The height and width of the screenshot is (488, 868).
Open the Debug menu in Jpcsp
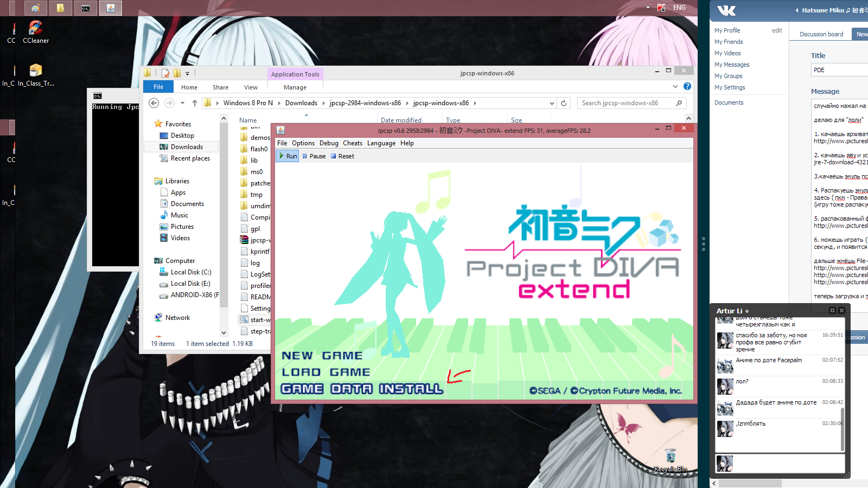pyautogui.click(x=329, y=143)
